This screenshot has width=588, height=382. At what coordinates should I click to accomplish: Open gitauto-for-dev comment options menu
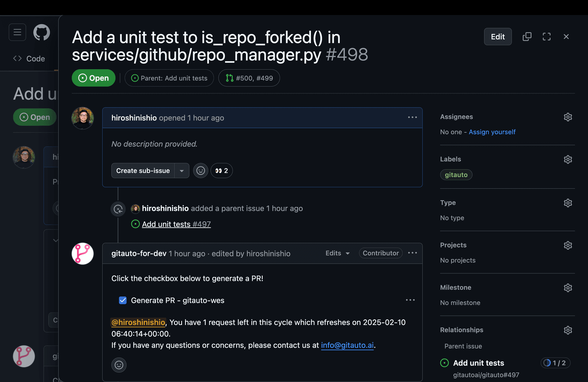pyautogui.click(x=412, y=253)
